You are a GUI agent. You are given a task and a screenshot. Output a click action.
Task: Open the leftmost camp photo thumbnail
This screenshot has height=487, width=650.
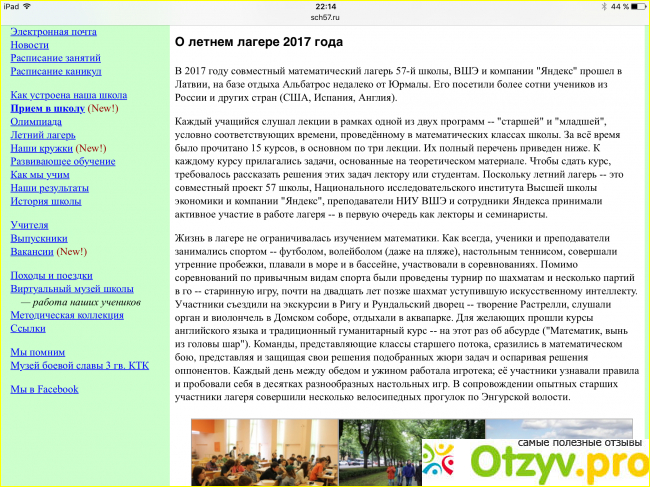tap(265, 452)
